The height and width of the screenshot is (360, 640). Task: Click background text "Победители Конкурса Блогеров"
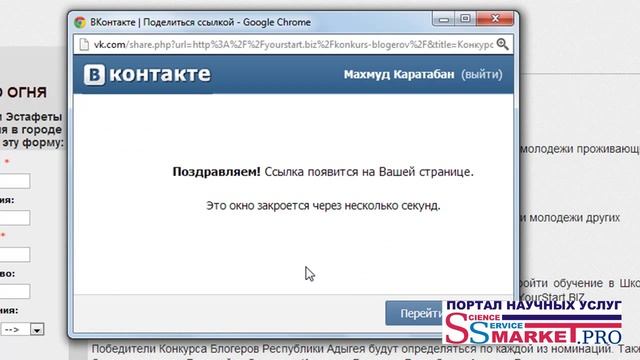176,349
